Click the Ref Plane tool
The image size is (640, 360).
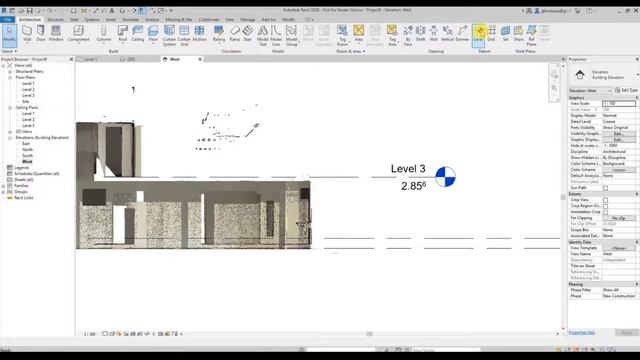(531, 35)
